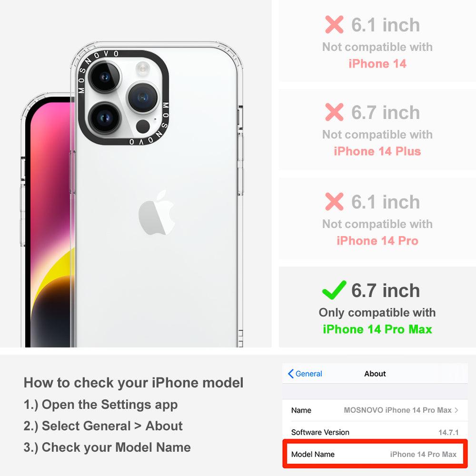Click the top-left camera lens

105,77
